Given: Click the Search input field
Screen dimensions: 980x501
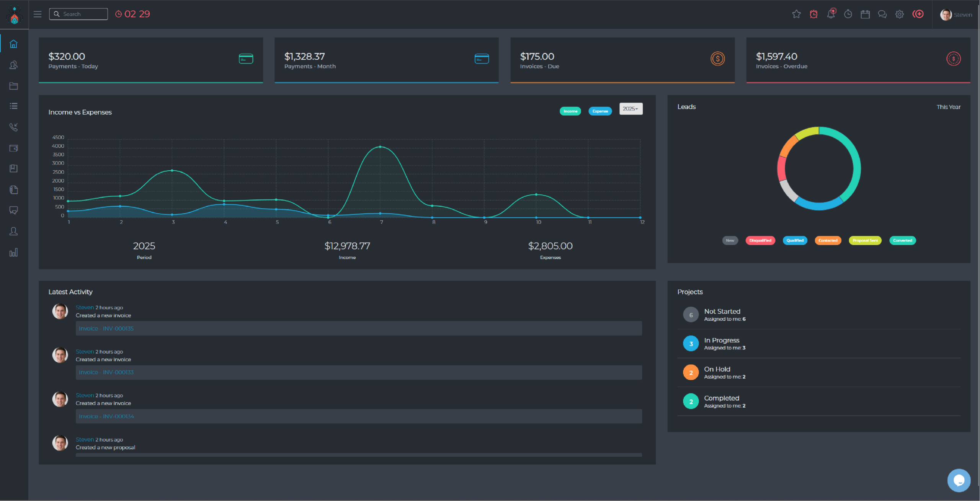Looking at the screenshot, I should click(x=78, y=14).
